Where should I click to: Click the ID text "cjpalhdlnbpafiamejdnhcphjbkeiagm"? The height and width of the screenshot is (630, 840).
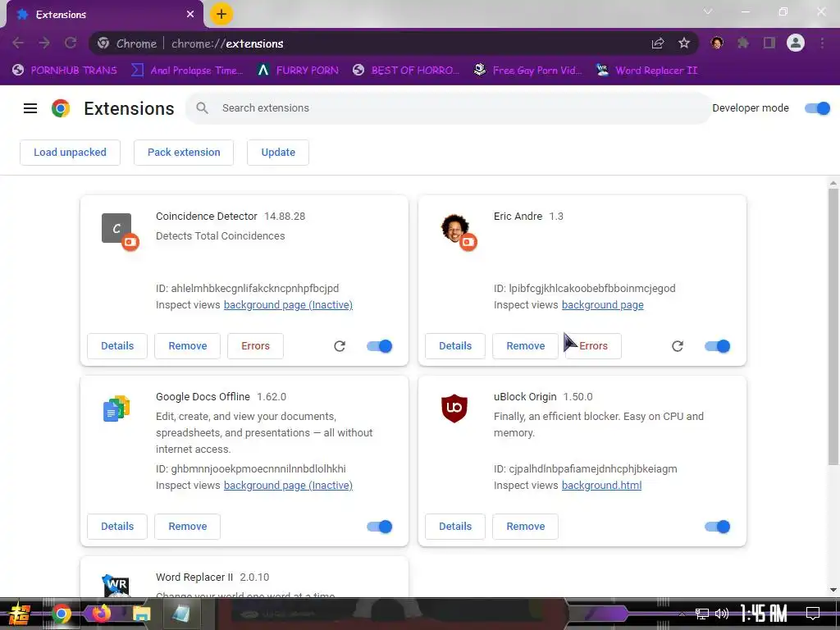click(x=593, y=468)
